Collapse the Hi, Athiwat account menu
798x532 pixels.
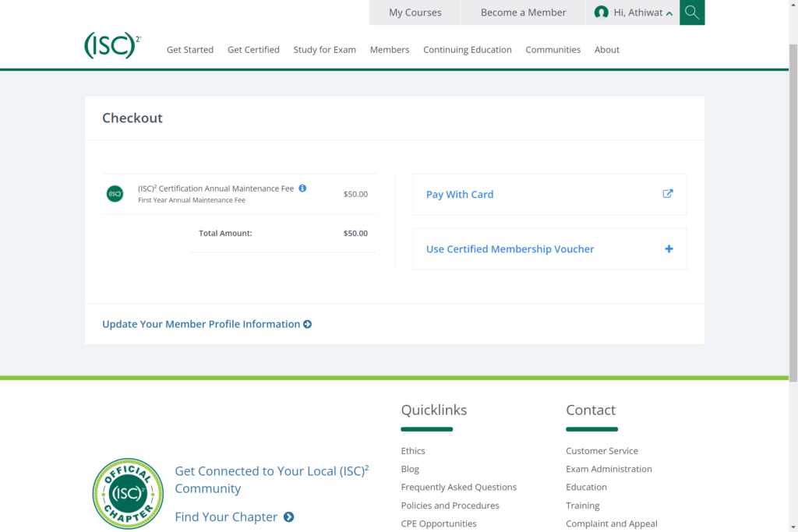669,14
